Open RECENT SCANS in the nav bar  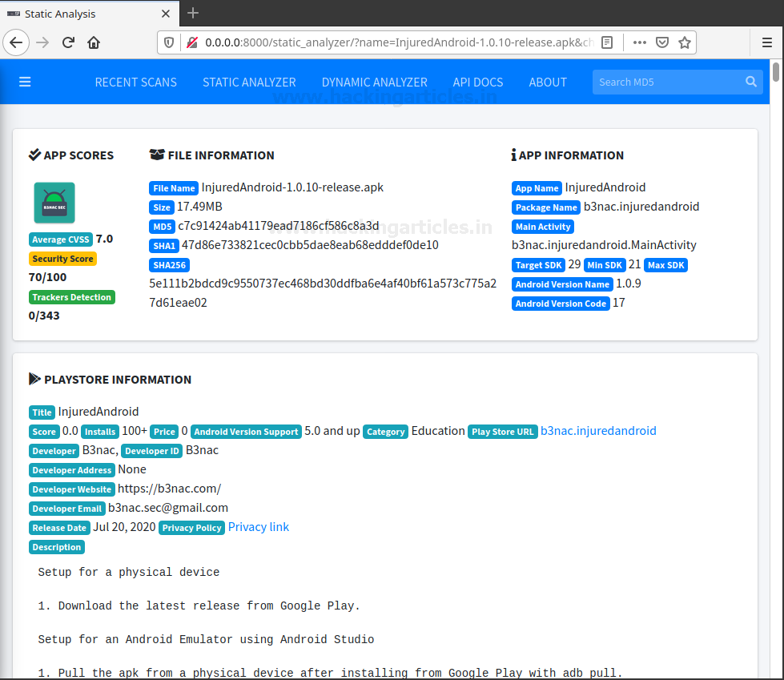(136, 82)
